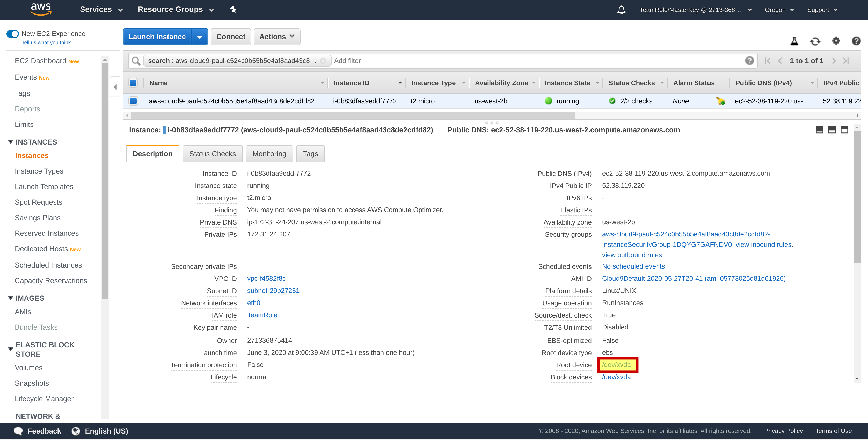This screenshot has height=440, width=868.
Task: Open table preferences gear icon
Action: [x=836, y=41]
